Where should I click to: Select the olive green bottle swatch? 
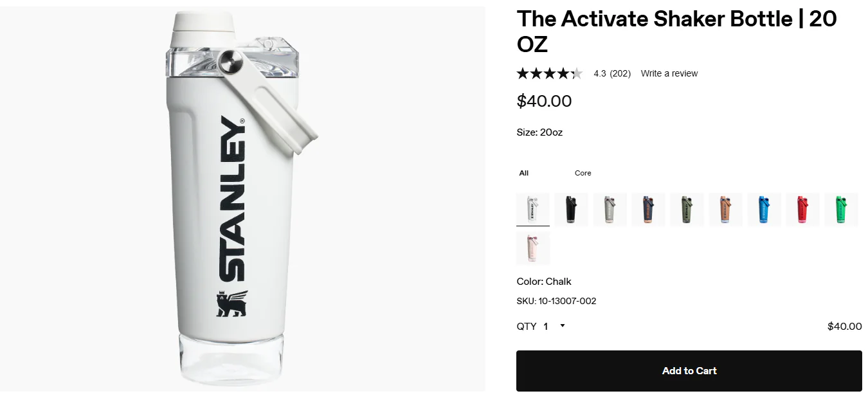687,210
